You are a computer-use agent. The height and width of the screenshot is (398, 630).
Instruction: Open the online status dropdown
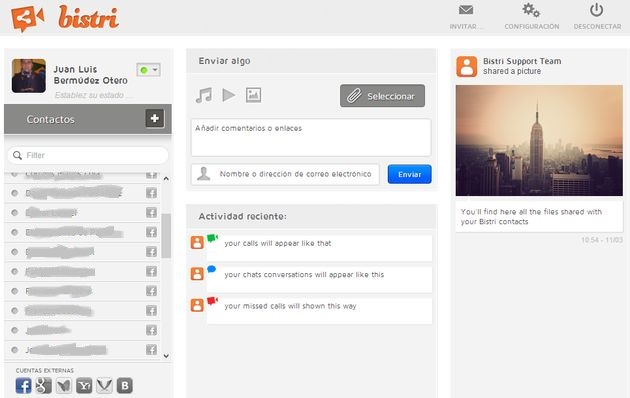click(149, 70)
